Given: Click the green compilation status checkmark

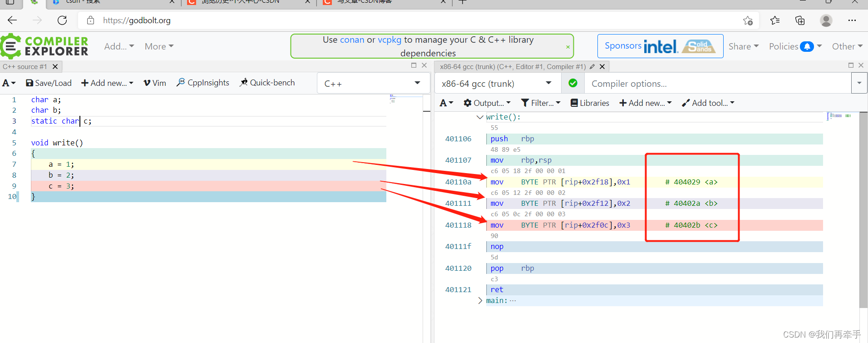Looking at the screenshot, I should tap(573, 83).
